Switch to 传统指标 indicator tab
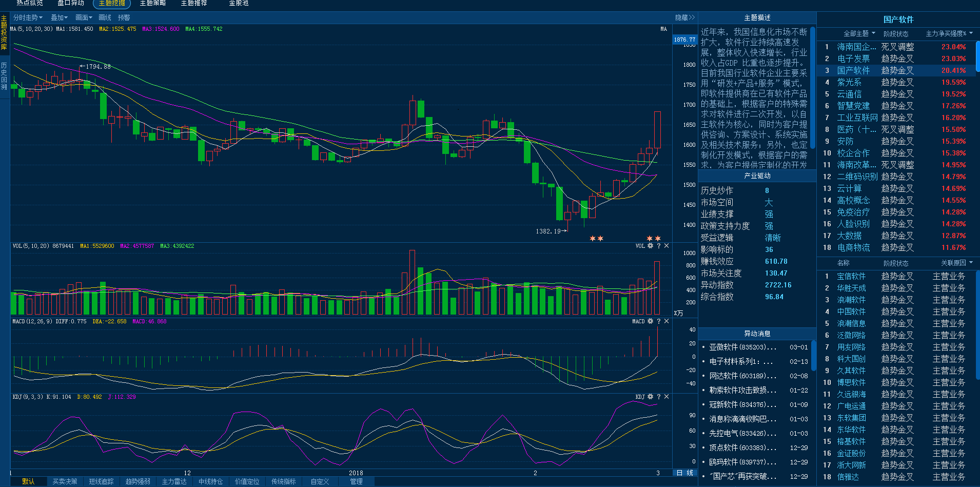The width and height of the screenshot is (980, 487). (x=284, y=481)
